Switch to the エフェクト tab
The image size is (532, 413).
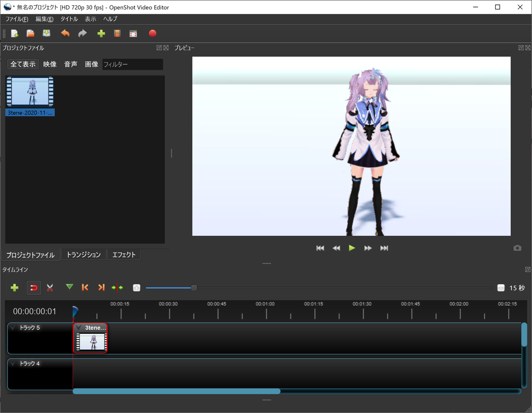click(124, 255)
